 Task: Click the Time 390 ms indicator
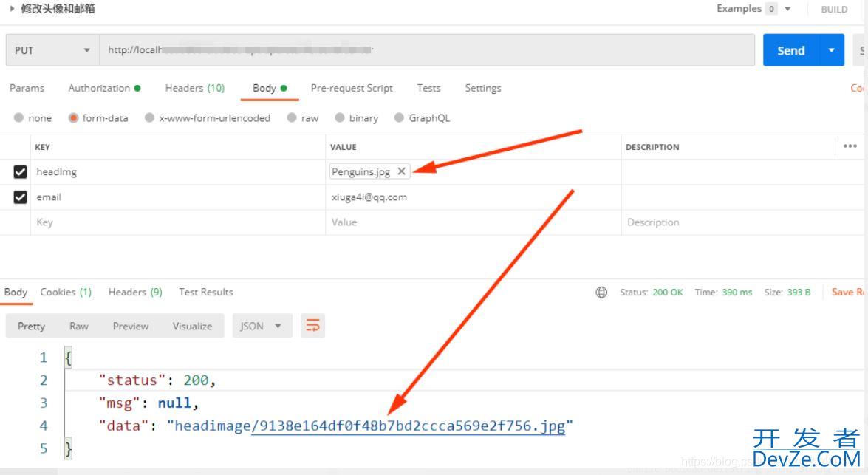723,293
